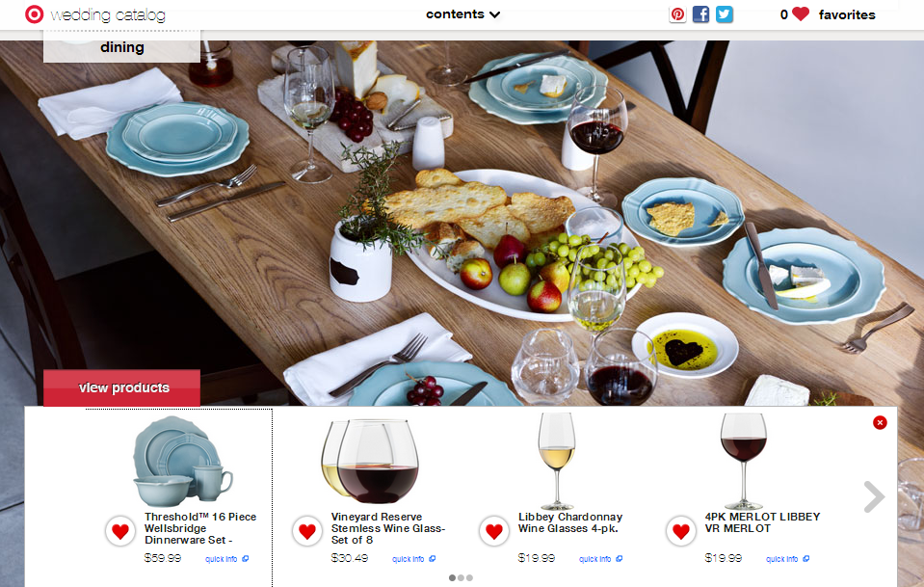Share catalog on Pinterest
The image size is (924, 587).
677,14
